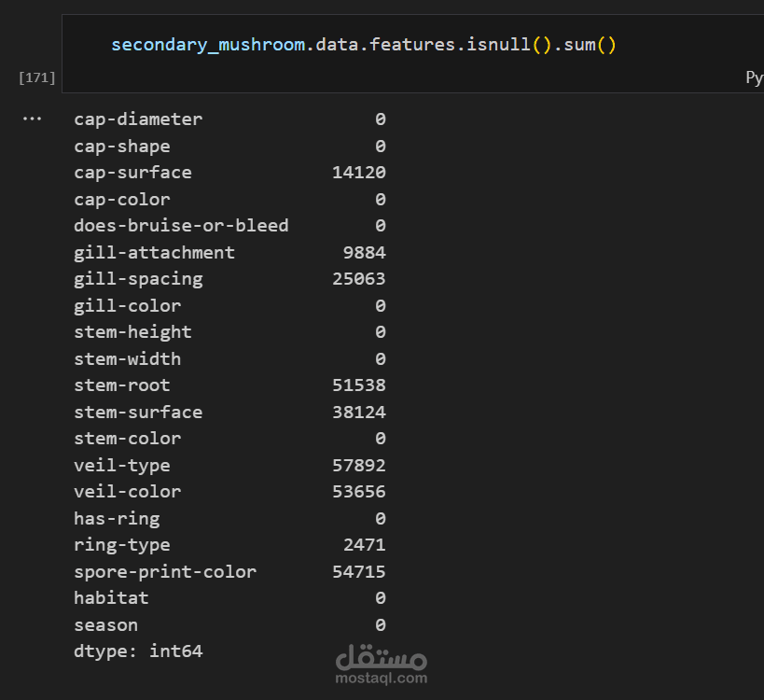The height and width of the screenshot is (700, 764).
Task: Click the value 14120 in output
Action: pyautogui.click(x=359, y=173)
